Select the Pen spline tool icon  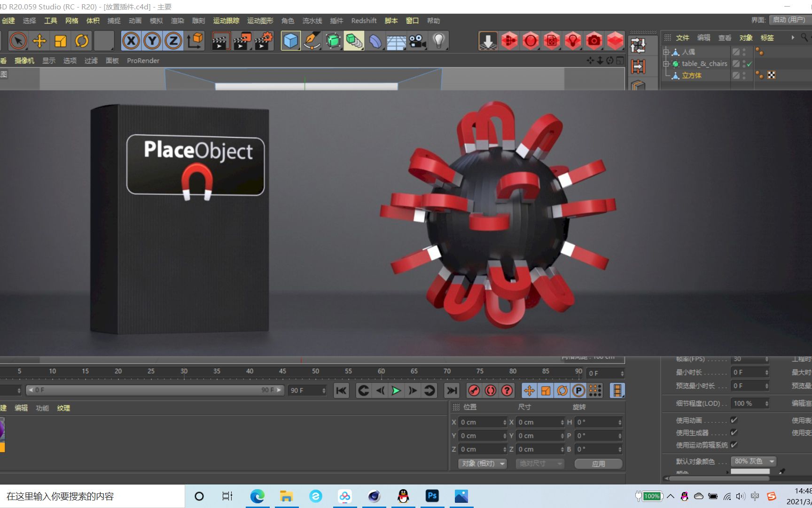point(312,41)
